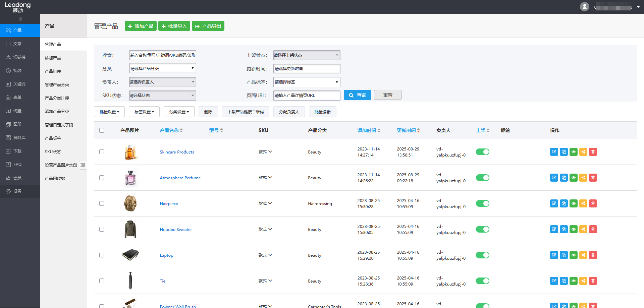Tick the checkbox for Hairpiece row
The height and width of the screenshot is (308, 644).
[x=102, y=203]
